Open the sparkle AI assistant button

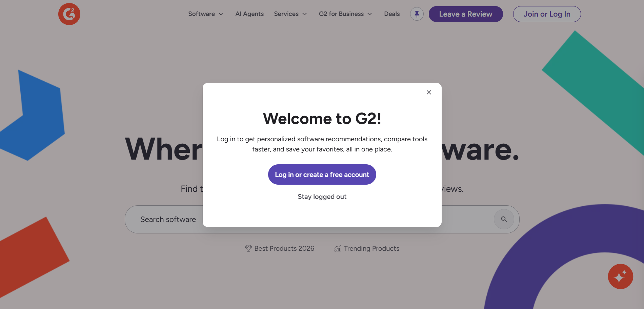(x=620, y=276)
